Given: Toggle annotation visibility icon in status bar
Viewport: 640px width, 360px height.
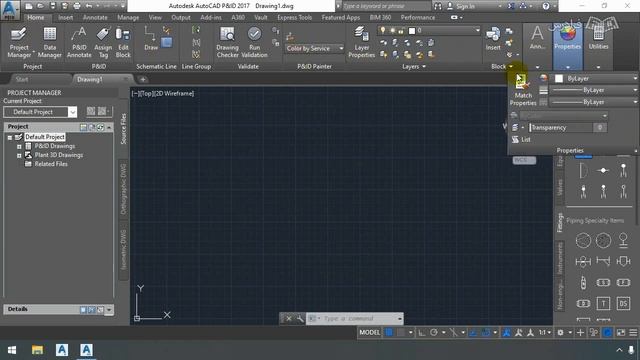Looking at the screenshot, I should [507, 333].
